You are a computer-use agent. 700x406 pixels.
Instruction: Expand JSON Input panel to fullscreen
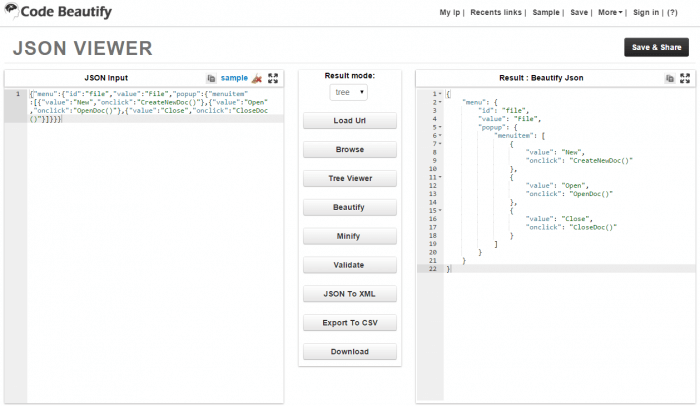(273, 78)
